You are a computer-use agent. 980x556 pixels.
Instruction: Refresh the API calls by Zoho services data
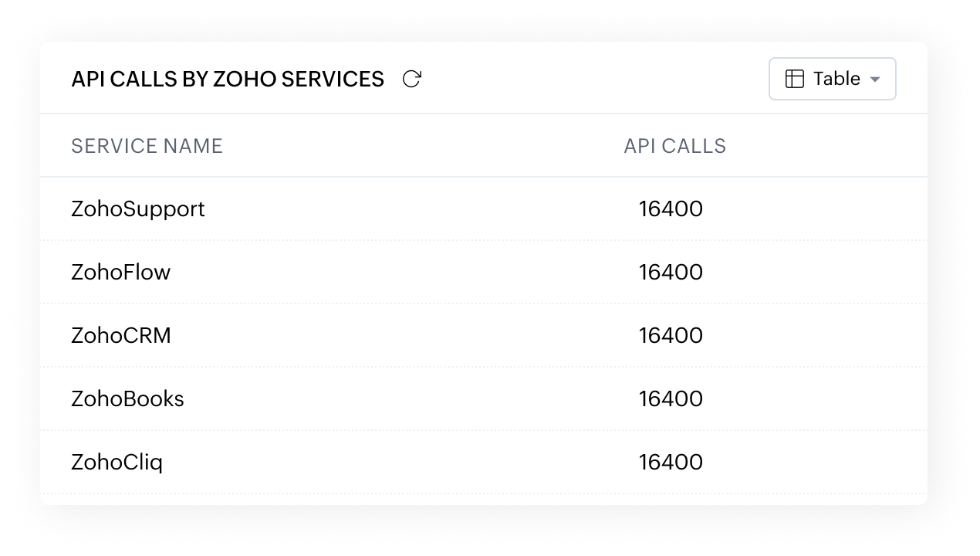[x=412, y=79]
